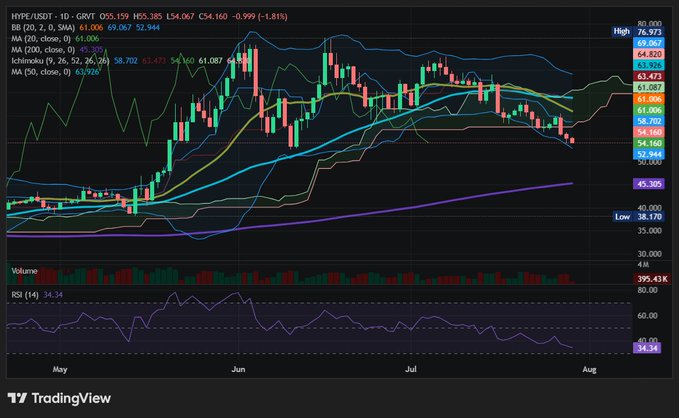Select the MA (50, close, 0) legend
The height and width of the screenshot is (418, 679).
tap(41, 72)
